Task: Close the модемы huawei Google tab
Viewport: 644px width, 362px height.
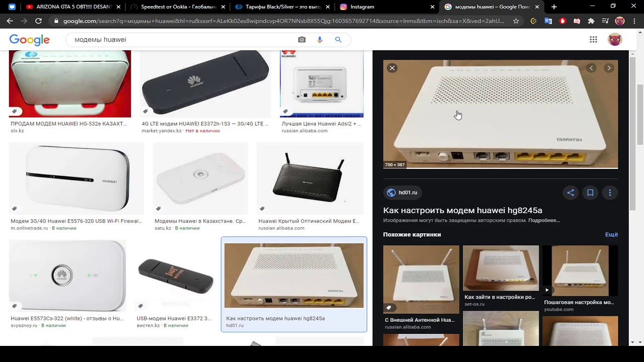Action: [x=537, y=7]
